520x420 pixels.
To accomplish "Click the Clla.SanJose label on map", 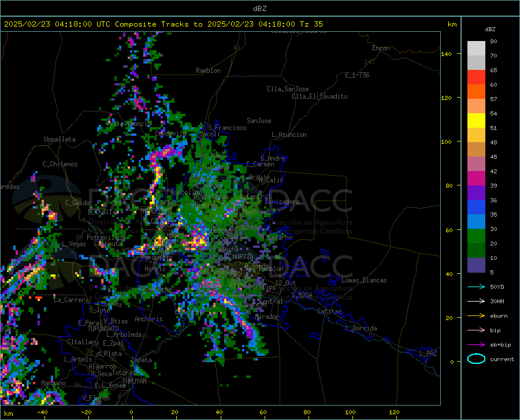I will 288,89.
